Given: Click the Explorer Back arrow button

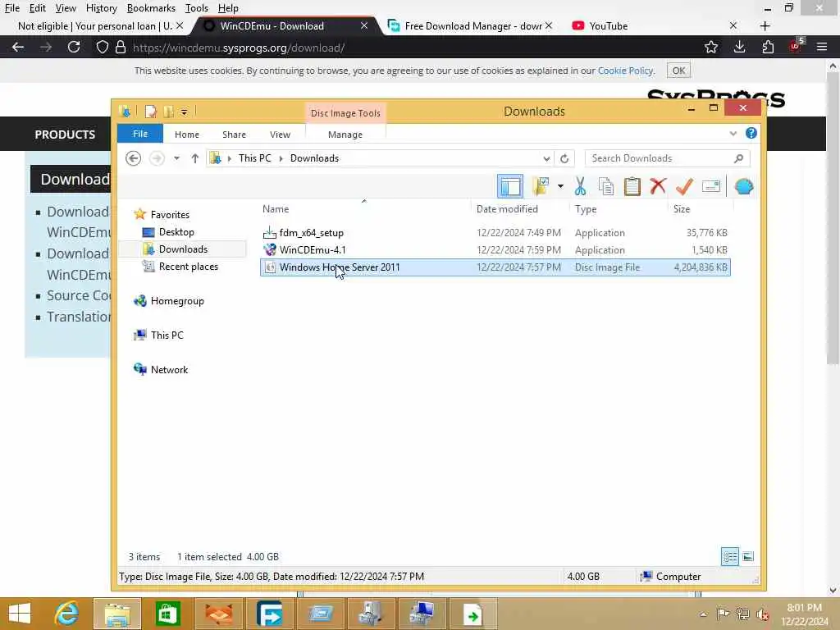Looking at the screenshot, I should click(134, 158).
